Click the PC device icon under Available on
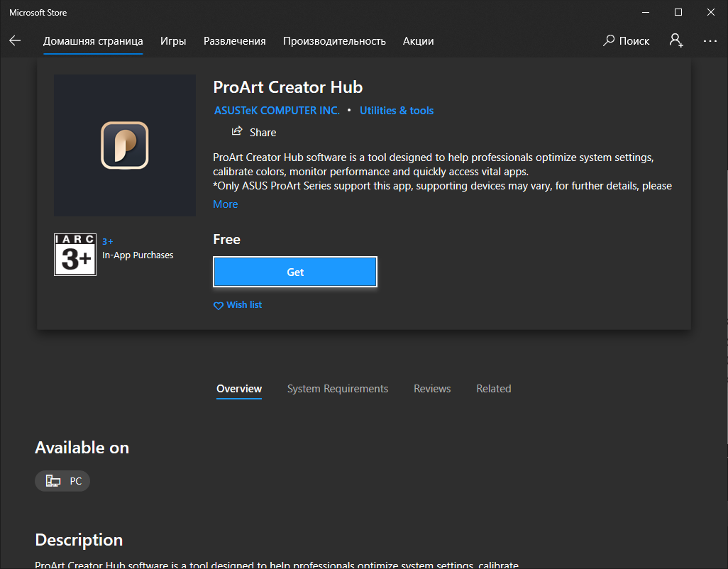 [53, 480]
